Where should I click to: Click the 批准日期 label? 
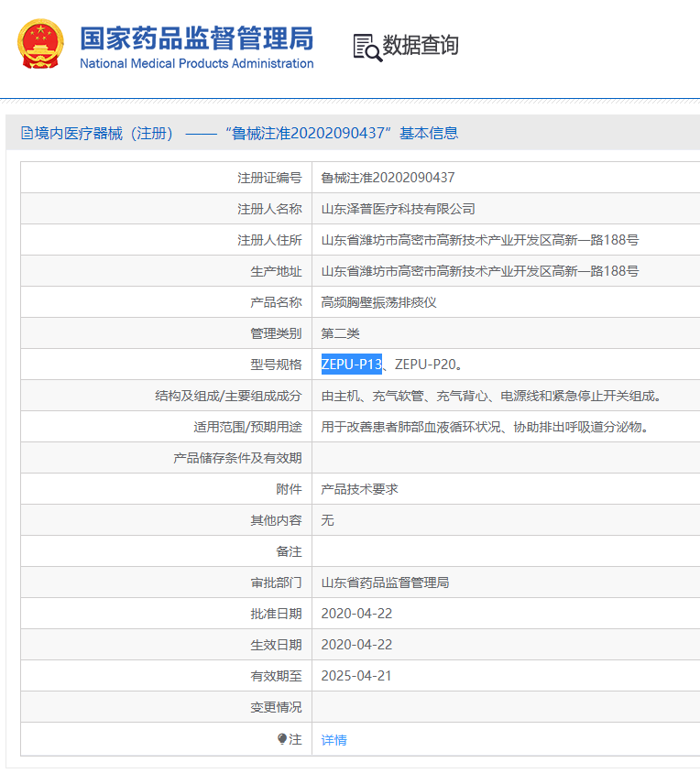276,614
